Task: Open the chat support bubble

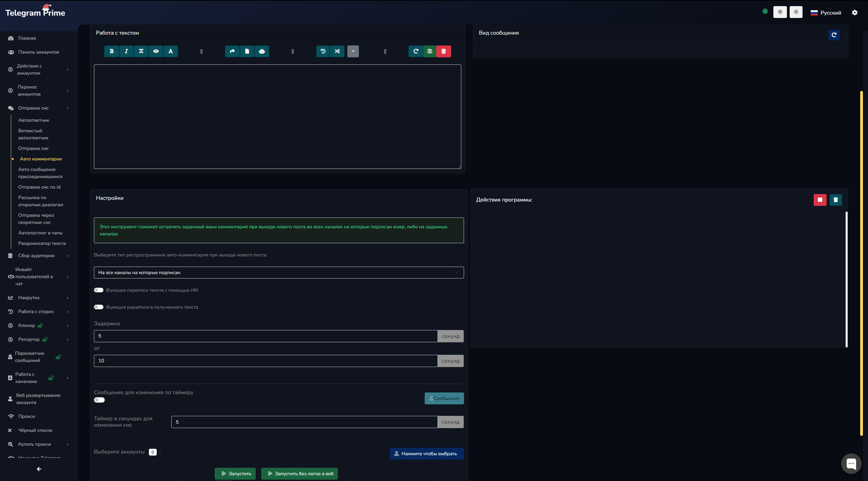Action: [x=851, y=463]
